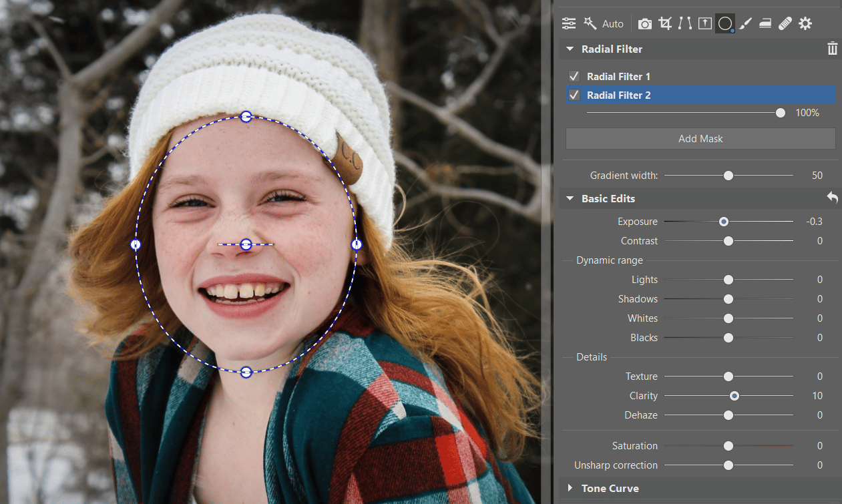The width and height of the screenshot is (842, 504).
Task: Select the Radial Filter 2 entry
Action: 618,95
